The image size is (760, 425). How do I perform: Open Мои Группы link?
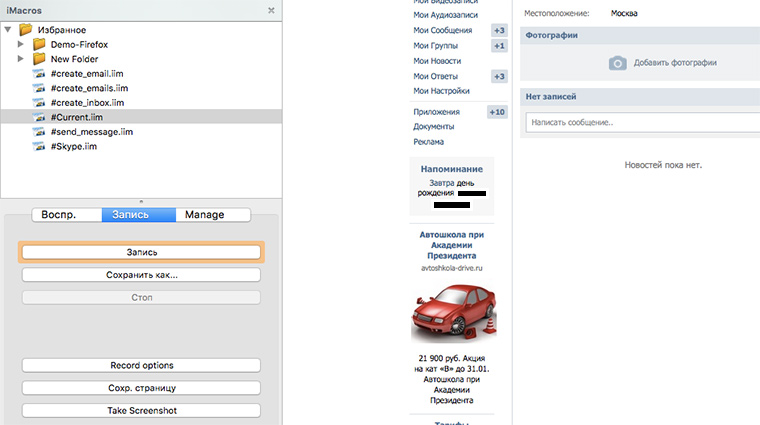(435, 46)
